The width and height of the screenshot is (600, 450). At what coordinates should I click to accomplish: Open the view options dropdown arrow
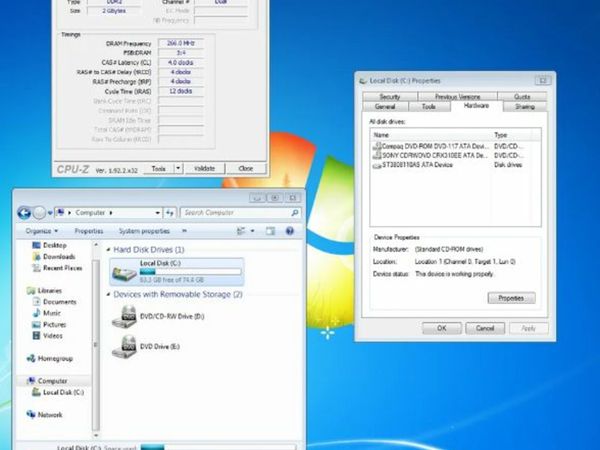tap(252, 231)
